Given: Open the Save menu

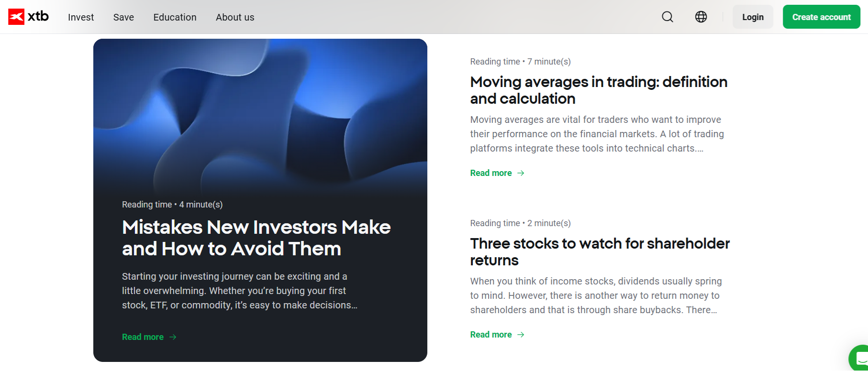Looking at the screenshot, I should pos(123,17).
